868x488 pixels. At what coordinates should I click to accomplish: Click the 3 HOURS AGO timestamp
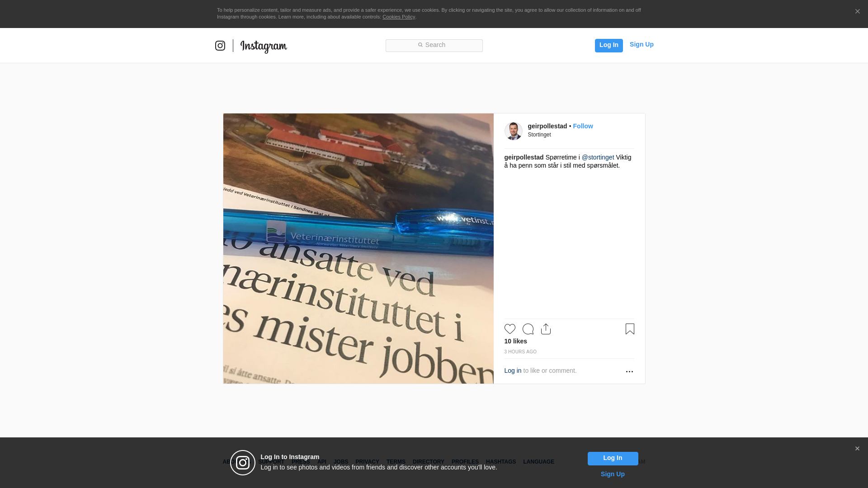(520, 352)
